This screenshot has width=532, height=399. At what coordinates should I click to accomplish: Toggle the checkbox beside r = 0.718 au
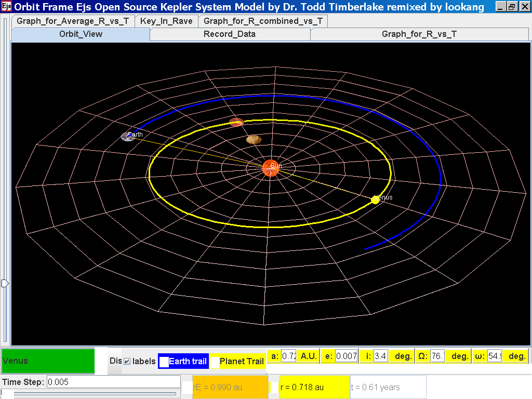(x=274, y=388)
